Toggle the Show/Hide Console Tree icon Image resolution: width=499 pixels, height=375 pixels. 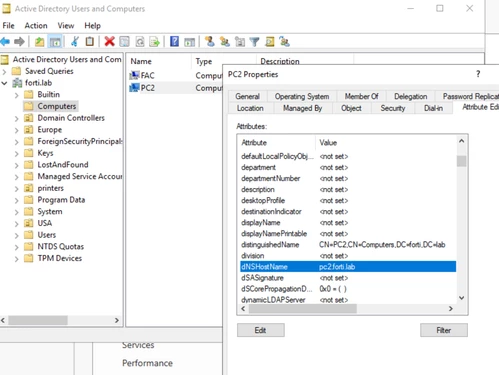[55, 42]
